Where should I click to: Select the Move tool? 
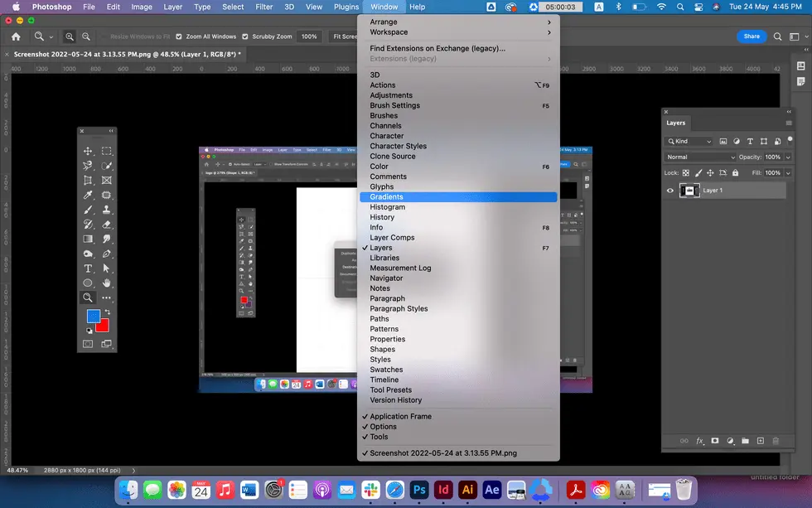coord(88,151)
